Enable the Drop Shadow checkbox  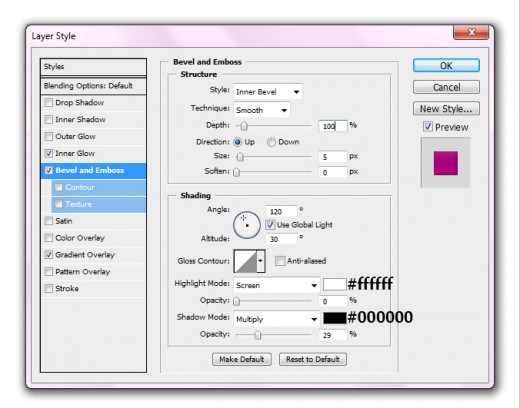[x=49, y=103]
